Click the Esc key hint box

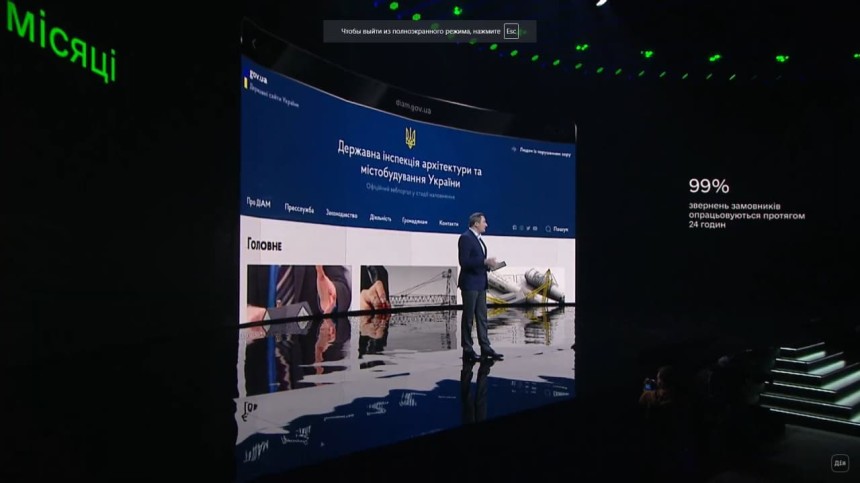tap(511, 31)
